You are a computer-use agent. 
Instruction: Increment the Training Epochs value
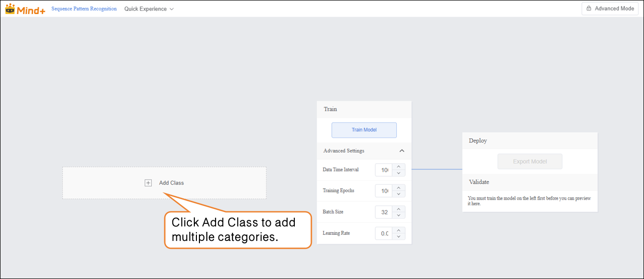tap(398, 188)
